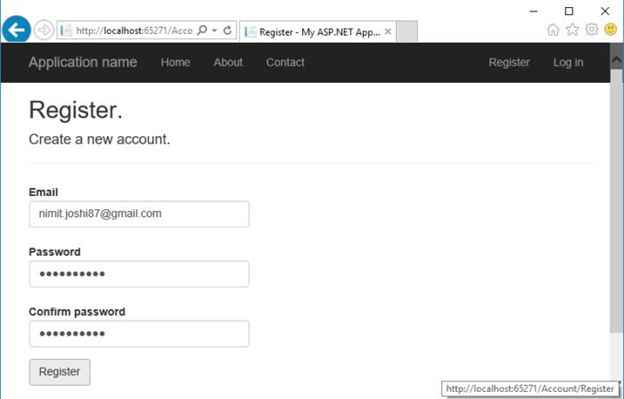This screenshot has height=399, width=624.
Task: Minimize the browser window
Action: click(534, 11)
